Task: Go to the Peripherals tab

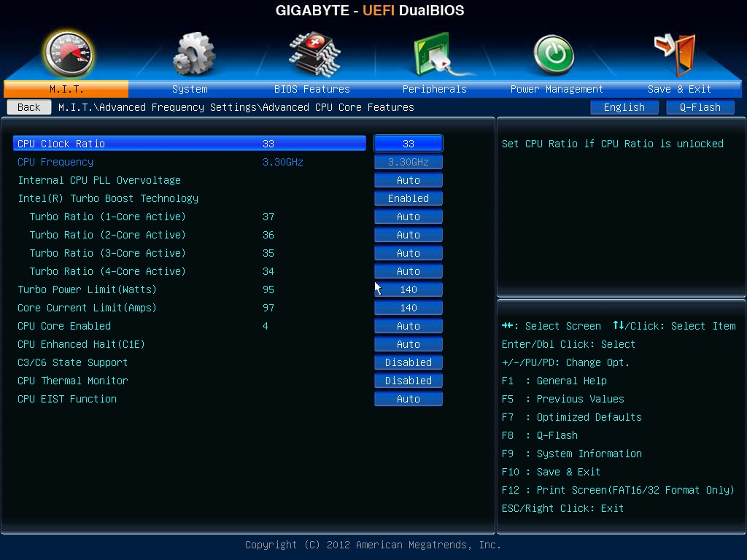Action: pos(435,89)
